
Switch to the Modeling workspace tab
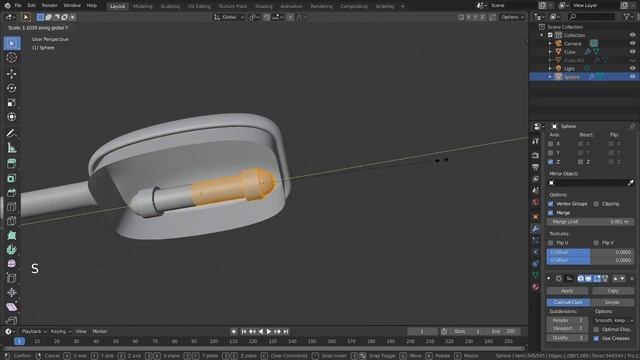[x=142, y=6]
